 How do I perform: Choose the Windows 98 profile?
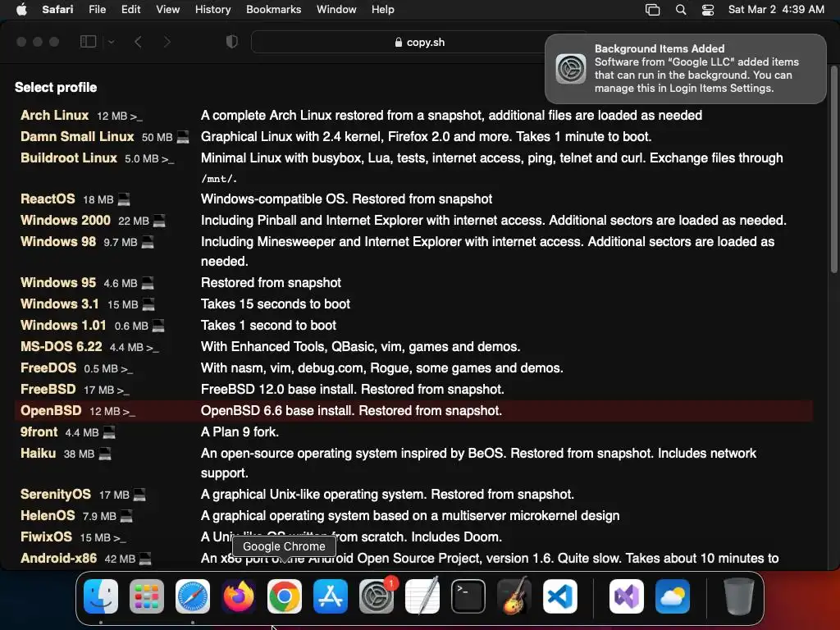click(58, 242)
